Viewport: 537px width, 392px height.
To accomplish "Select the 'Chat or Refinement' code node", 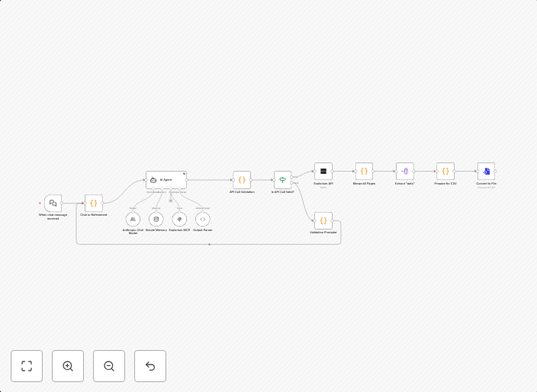I will [94, 203].
